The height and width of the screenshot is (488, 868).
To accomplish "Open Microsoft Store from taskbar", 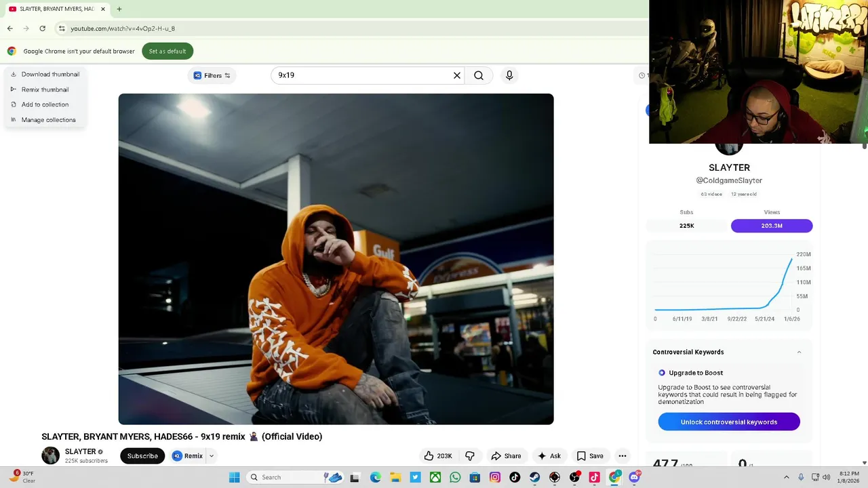I will [x=475, y=477].
